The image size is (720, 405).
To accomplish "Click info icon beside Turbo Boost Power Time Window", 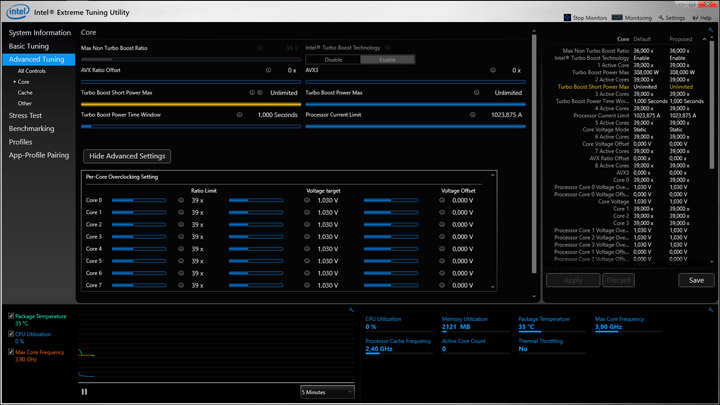I will click(x=240, y=115).
